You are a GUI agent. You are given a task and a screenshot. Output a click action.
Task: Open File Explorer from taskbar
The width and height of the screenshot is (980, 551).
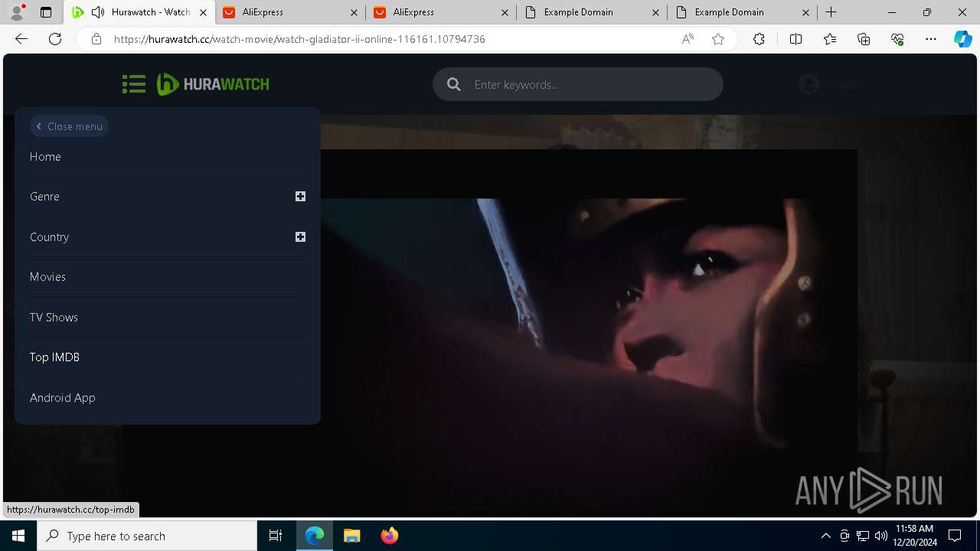[x=352, y=536]
